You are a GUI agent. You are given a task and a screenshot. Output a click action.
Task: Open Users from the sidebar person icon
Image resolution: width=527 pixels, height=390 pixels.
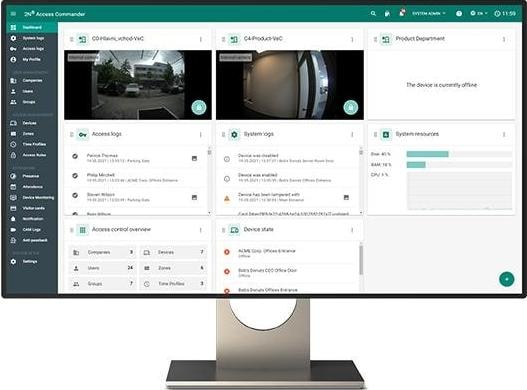coord(13,91)
